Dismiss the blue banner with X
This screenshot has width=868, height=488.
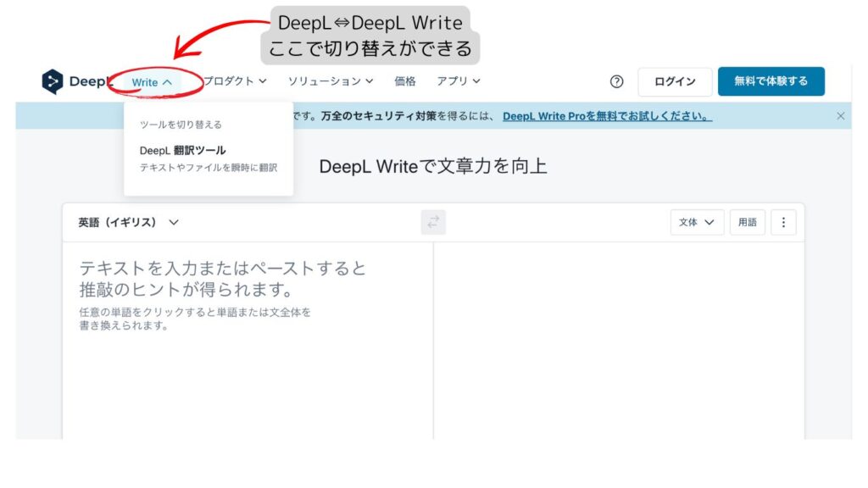840,116
